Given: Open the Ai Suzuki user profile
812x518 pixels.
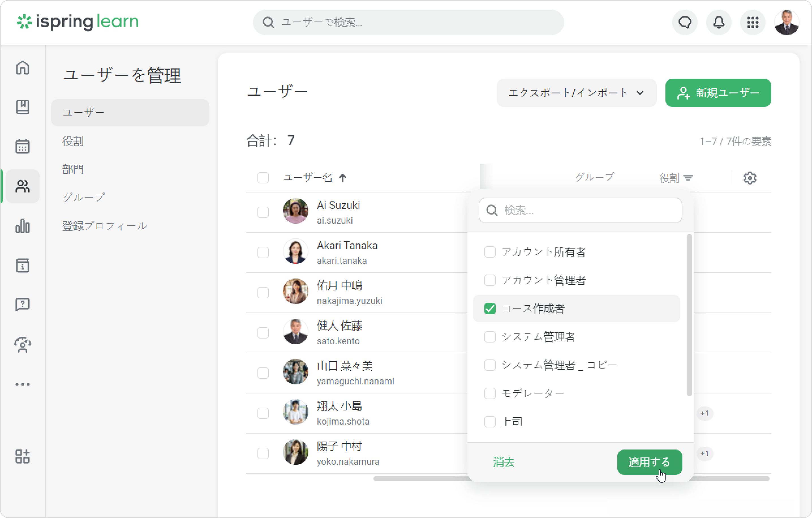Looking at the screenshot, I should (338, 205).
